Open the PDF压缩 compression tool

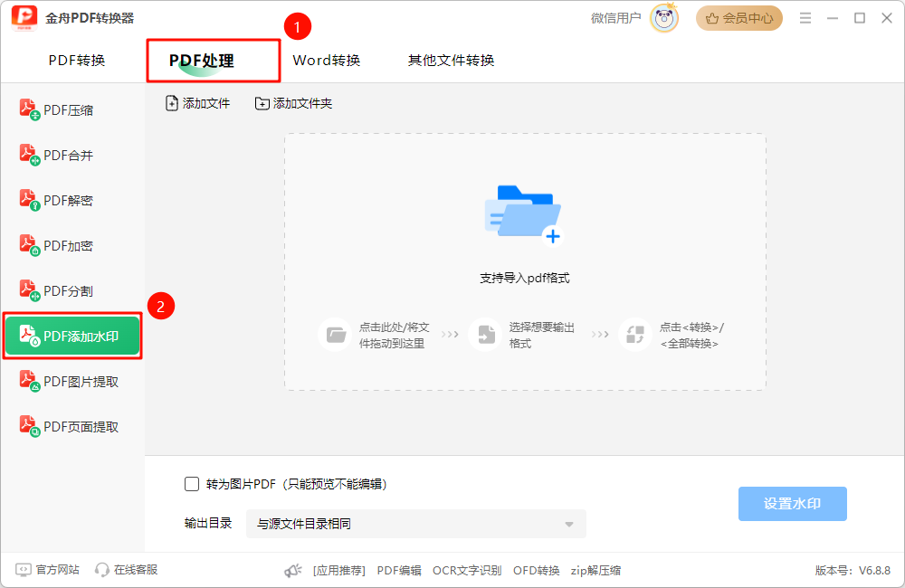pos(56,109)
